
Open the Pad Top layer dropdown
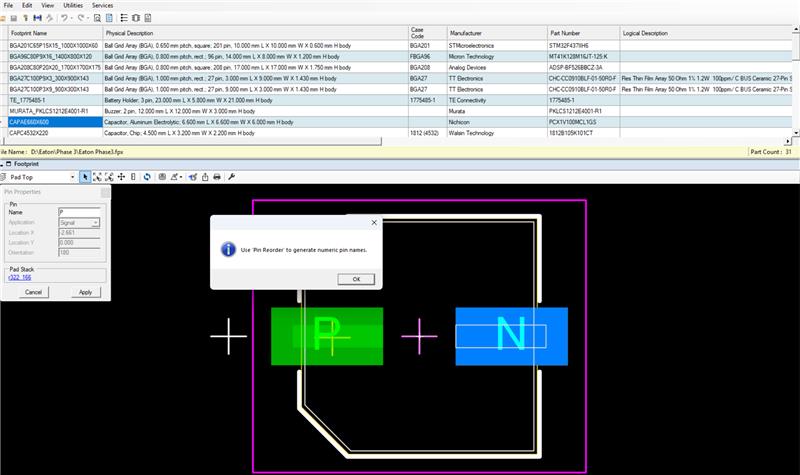click(x=74, y=176)
